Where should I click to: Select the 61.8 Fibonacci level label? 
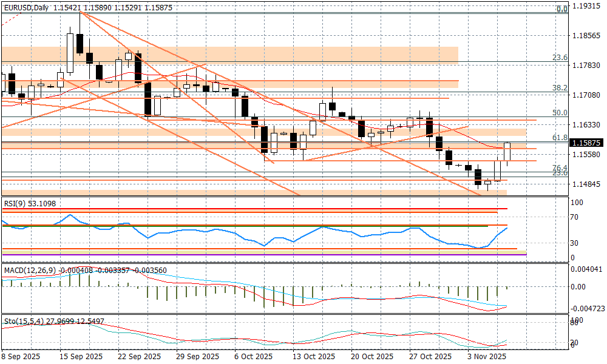tap(560, 138)
